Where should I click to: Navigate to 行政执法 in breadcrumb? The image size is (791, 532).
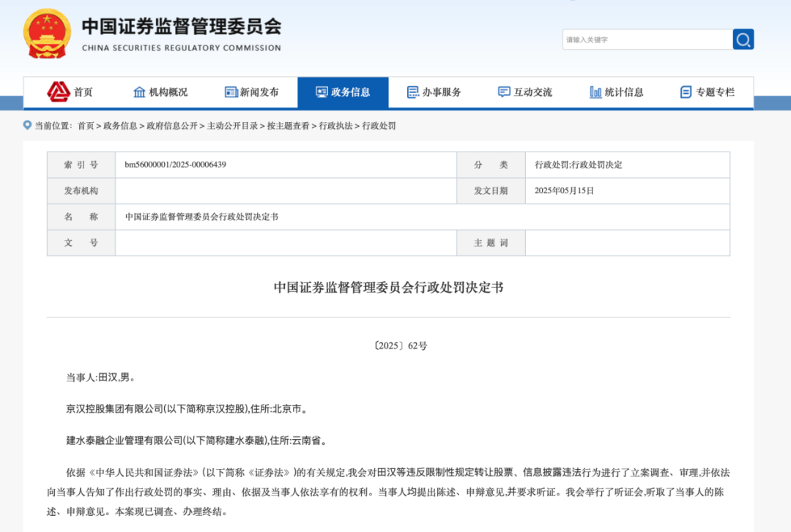[336, 126]
